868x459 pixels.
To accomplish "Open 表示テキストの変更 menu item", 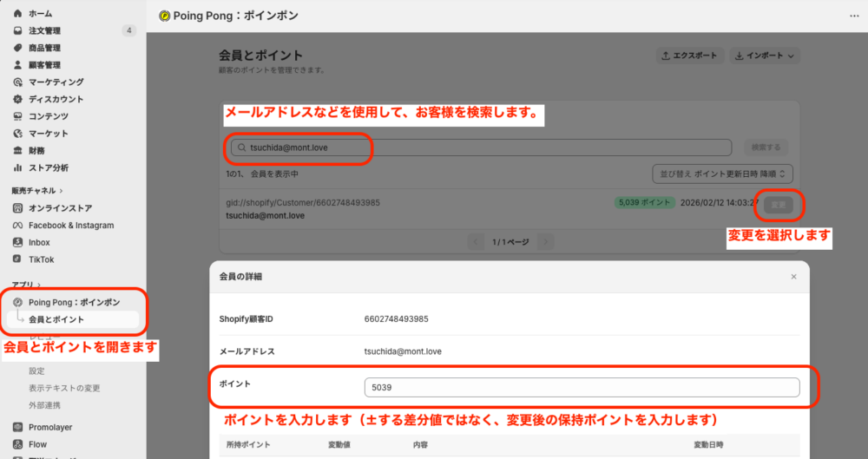I will 64,388.
